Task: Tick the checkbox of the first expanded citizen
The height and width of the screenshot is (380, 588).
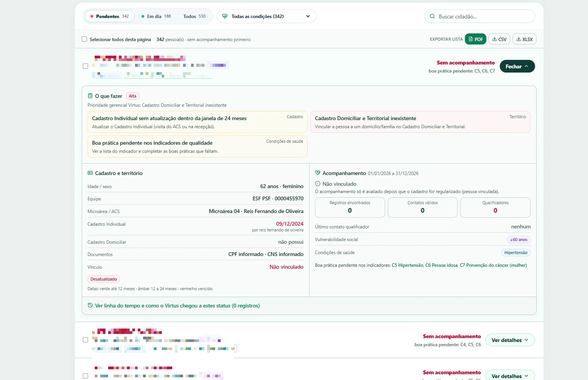Action: 86,66
